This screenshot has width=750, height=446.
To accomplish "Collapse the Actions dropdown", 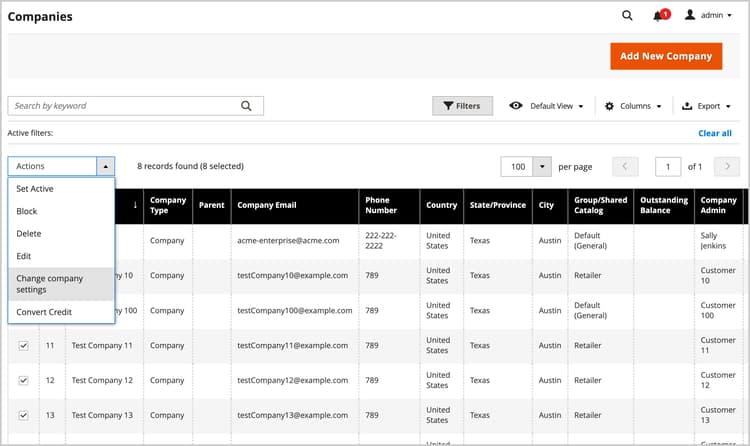I will [x=105, y=166].
